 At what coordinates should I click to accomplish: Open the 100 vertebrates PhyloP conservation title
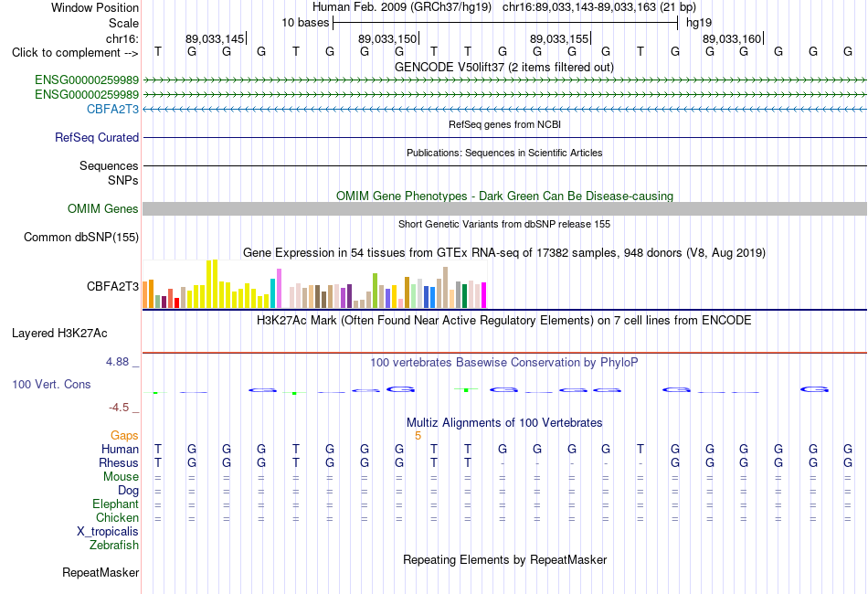point(504,363)
